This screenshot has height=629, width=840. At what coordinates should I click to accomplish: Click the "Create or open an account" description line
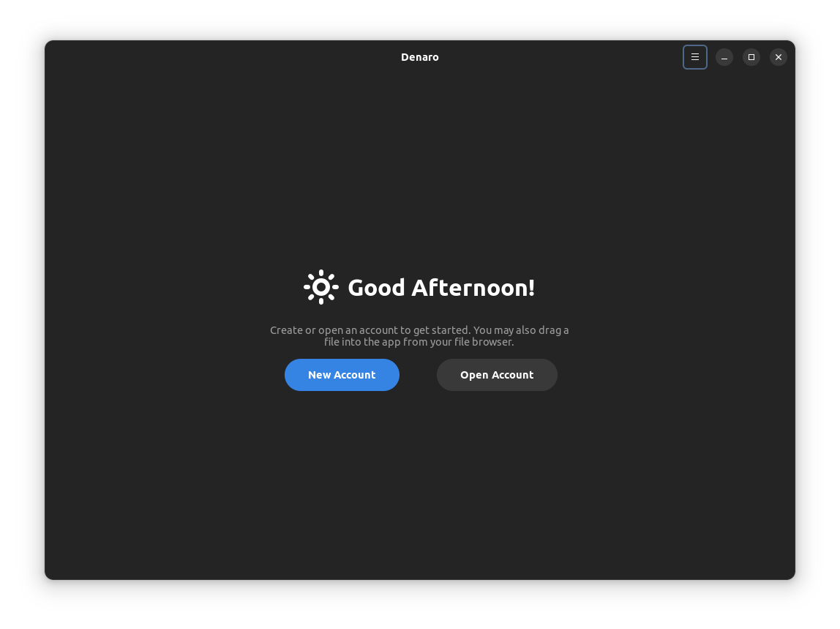point(419,330)
